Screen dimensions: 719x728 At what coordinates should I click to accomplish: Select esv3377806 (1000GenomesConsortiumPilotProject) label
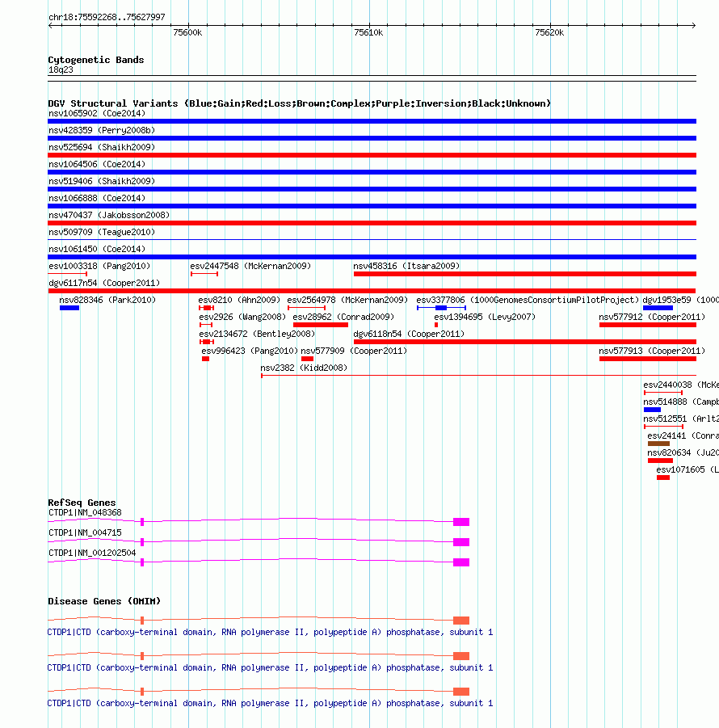click(x=528, y=300)
